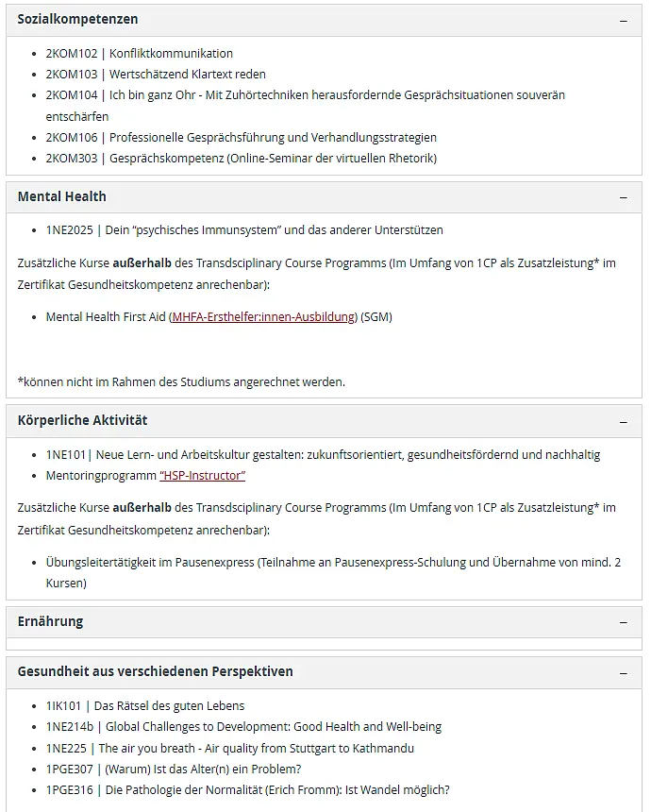Toggle the Ernährung accordion header
651x812 pixels.
click(x=324, y=622)
